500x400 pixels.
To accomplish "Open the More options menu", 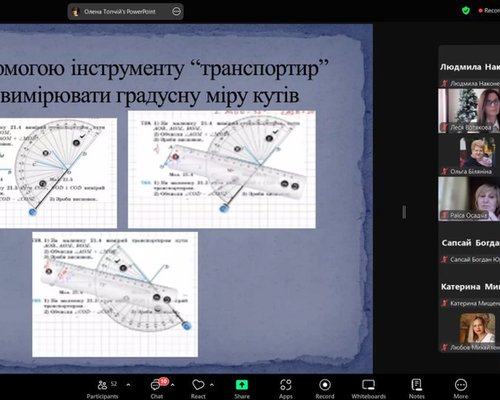I will 461,389.
